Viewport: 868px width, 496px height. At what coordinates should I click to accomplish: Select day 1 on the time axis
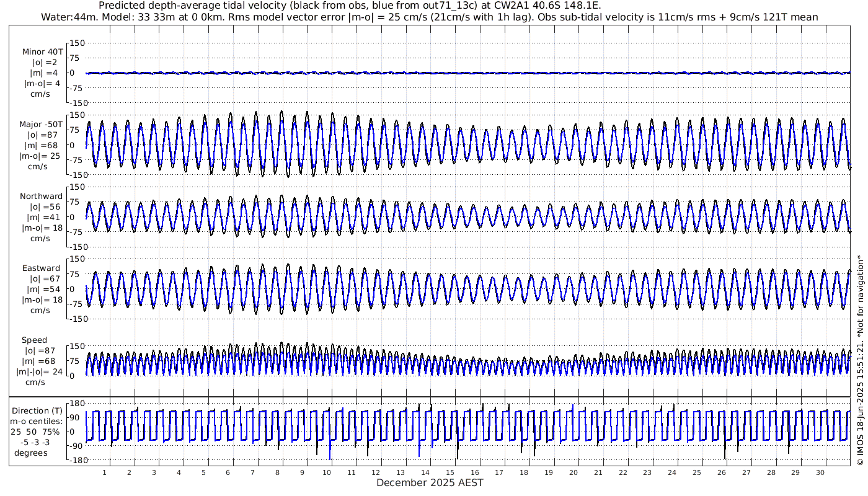point(104,472)
